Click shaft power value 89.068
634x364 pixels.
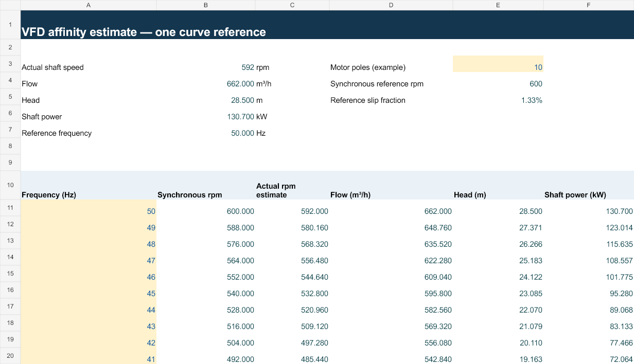pos(589,306)
